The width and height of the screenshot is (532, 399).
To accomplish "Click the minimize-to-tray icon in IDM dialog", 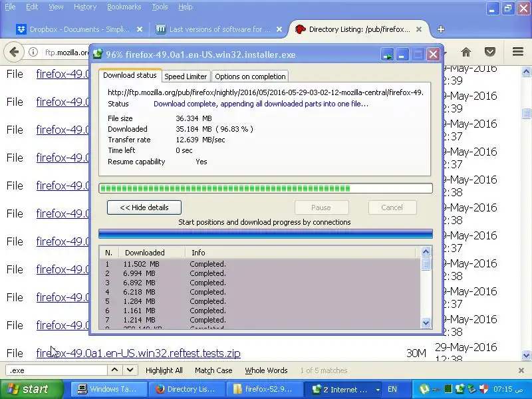I will click(x=387, y=55).
